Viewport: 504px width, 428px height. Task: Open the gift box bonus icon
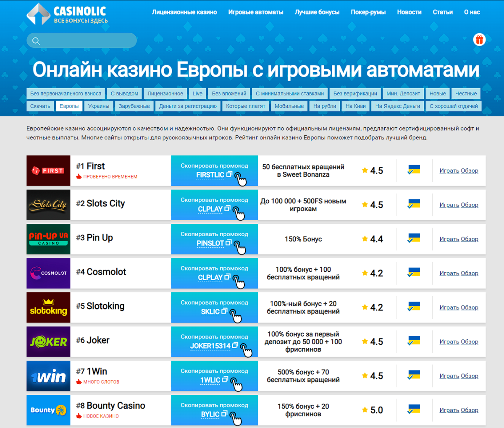click(x=479, y=39)
